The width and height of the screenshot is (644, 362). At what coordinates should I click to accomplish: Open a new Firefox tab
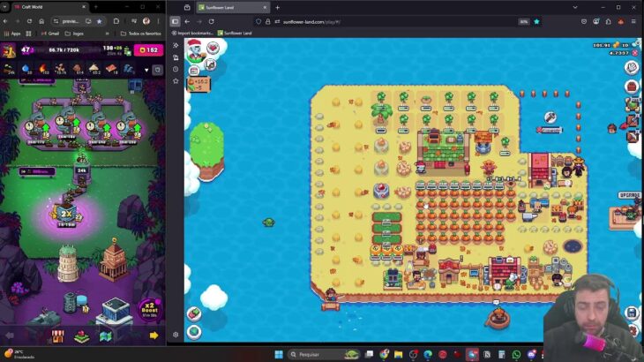pos(278,7)
